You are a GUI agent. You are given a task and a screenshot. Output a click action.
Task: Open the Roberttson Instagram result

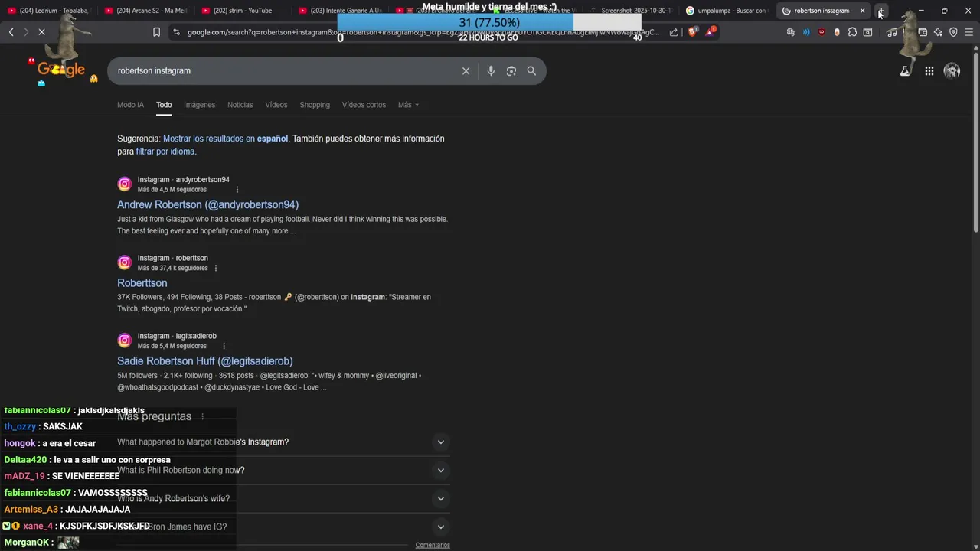(x=142, y=283)
